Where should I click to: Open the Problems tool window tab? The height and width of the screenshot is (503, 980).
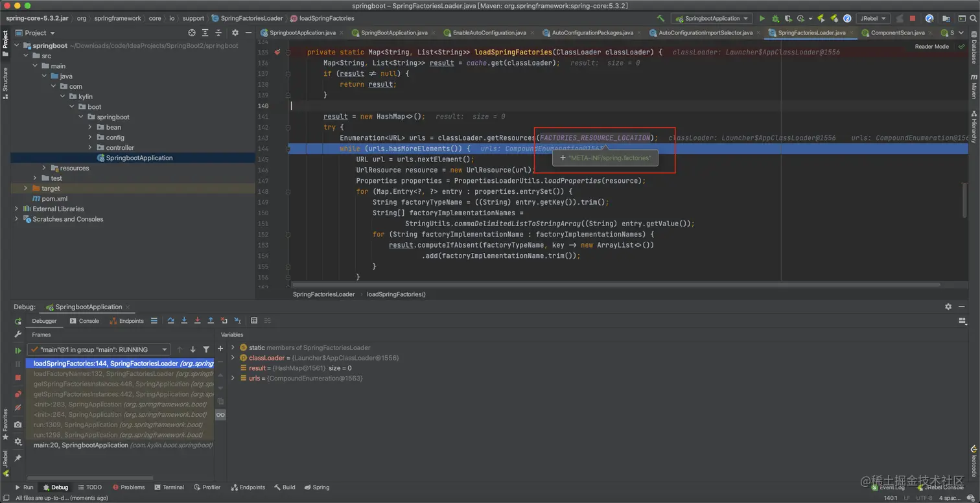tap(128, 487)
